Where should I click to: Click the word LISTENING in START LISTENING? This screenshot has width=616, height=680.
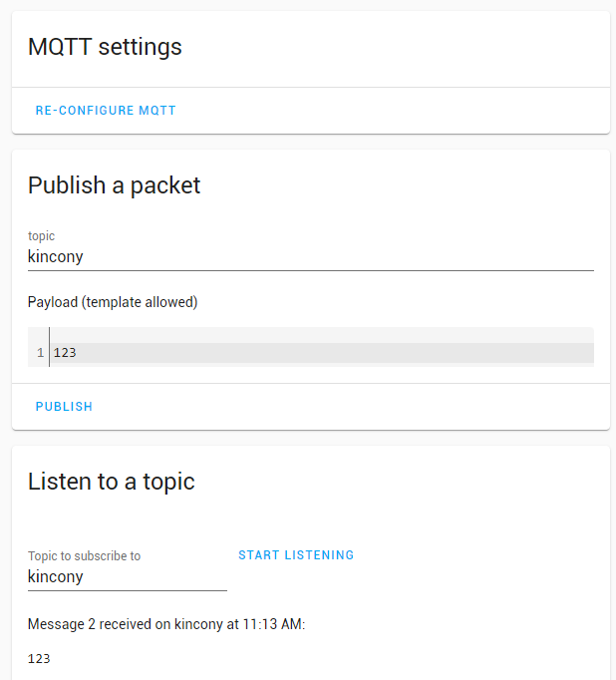[320, 555]
